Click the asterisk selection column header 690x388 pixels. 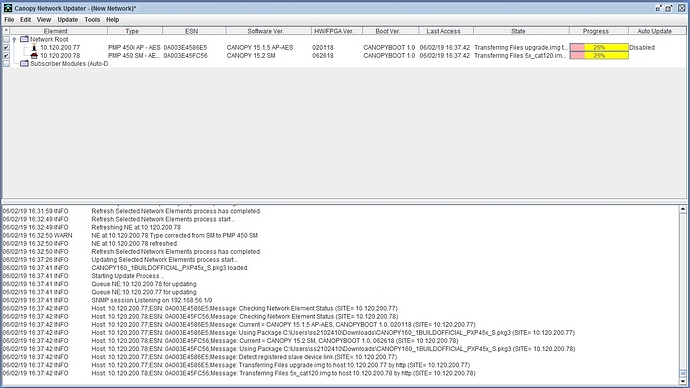(x=6, y=31)
